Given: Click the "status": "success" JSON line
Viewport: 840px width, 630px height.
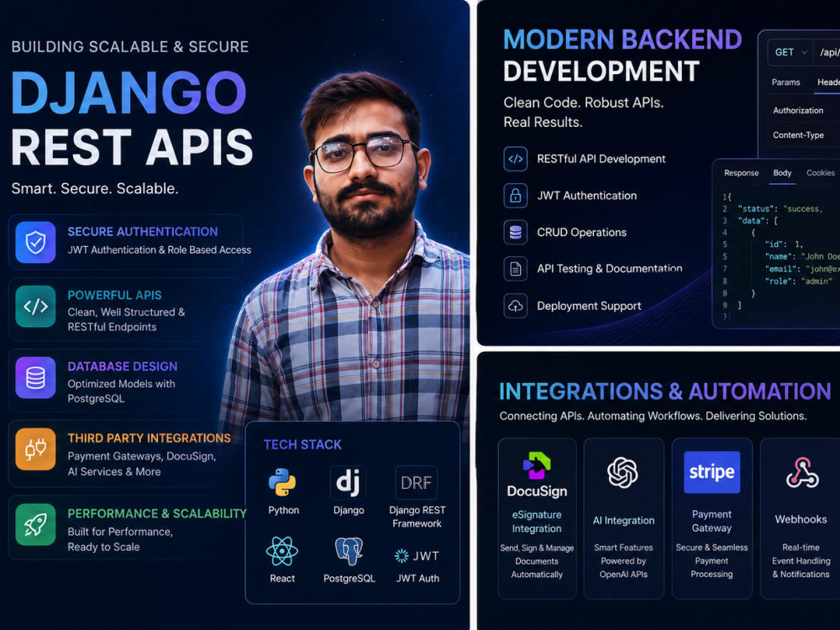Looking at the screenshot, I should click(x=780, y=209).
